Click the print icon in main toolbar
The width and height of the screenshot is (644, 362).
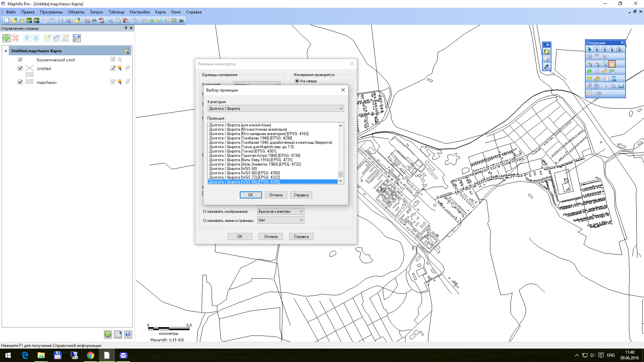[x=94, y=21]
